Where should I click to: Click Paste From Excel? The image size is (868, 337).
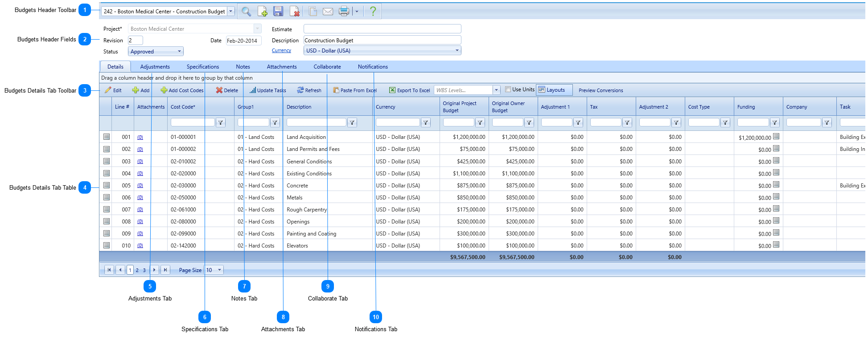[355, 90]
